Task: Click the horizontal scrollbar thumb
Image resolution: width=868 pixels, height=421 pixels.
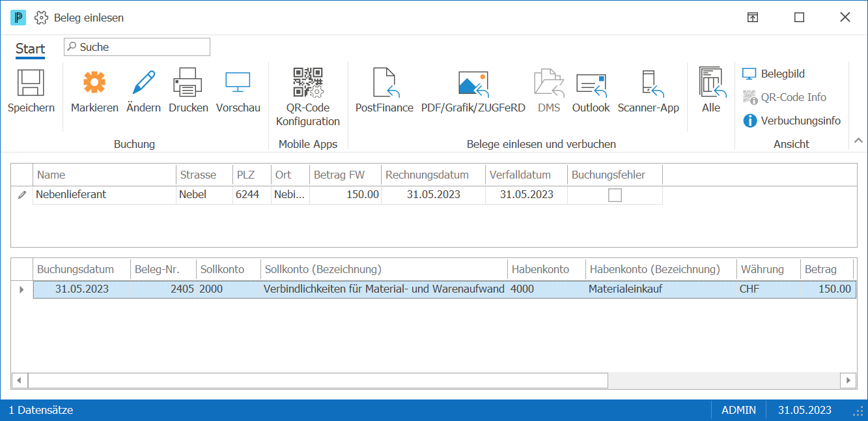Action: [318, 380]
